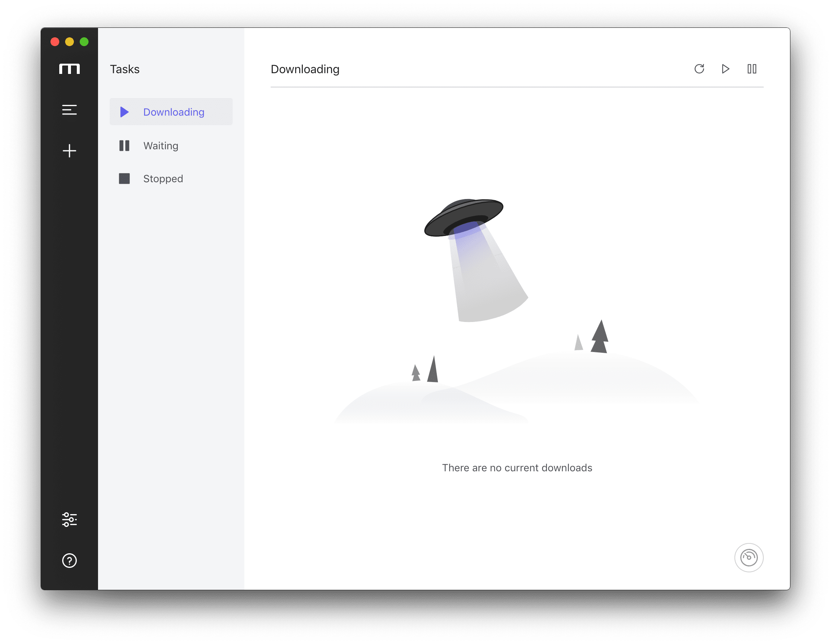Click the Motrix logo icon
The width and height of the screenshot is (831, 644).
69,69
